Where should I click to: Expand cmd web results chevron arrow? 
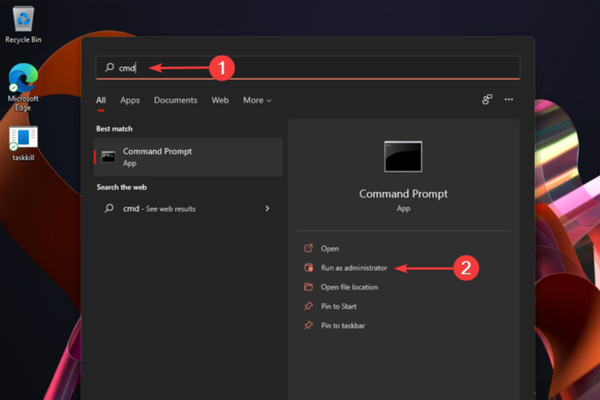pos(267,208)
